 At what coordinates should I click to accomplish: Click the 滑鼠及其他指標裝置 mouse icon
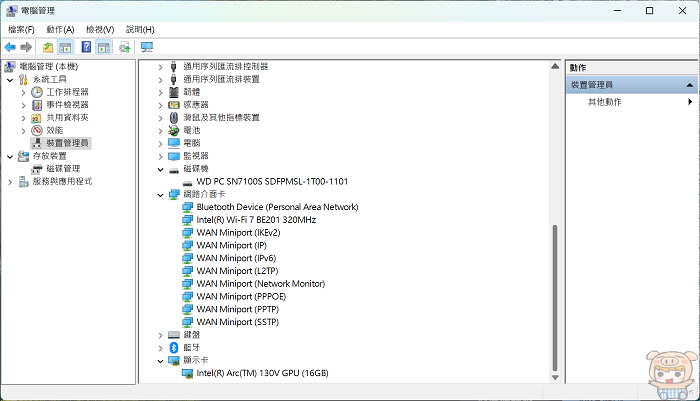click(174, 117)
